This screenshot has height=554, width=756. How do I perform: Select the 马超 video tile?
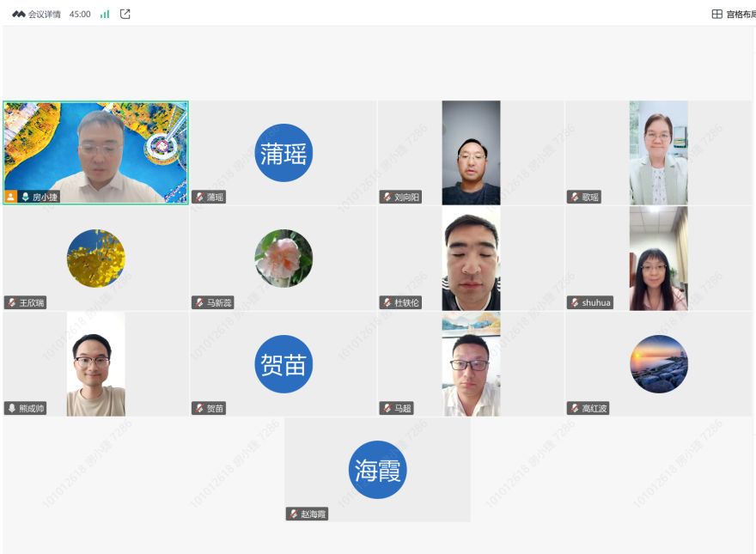pyautogui.click(x=471, y=364)
